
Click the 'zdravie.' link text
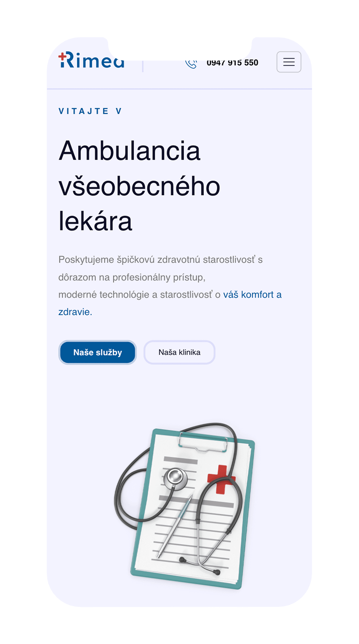pyautogui.click(x=75, y=312)
